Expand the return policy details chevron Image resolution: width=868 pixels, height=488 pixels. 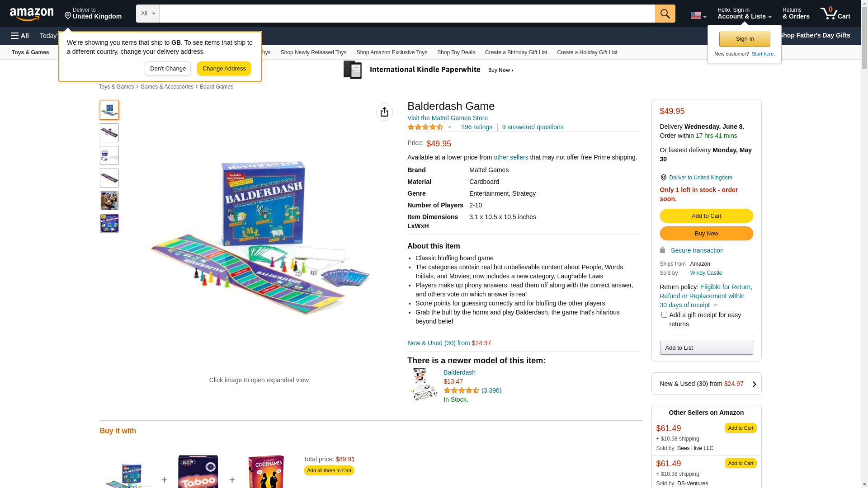[715, 305]
